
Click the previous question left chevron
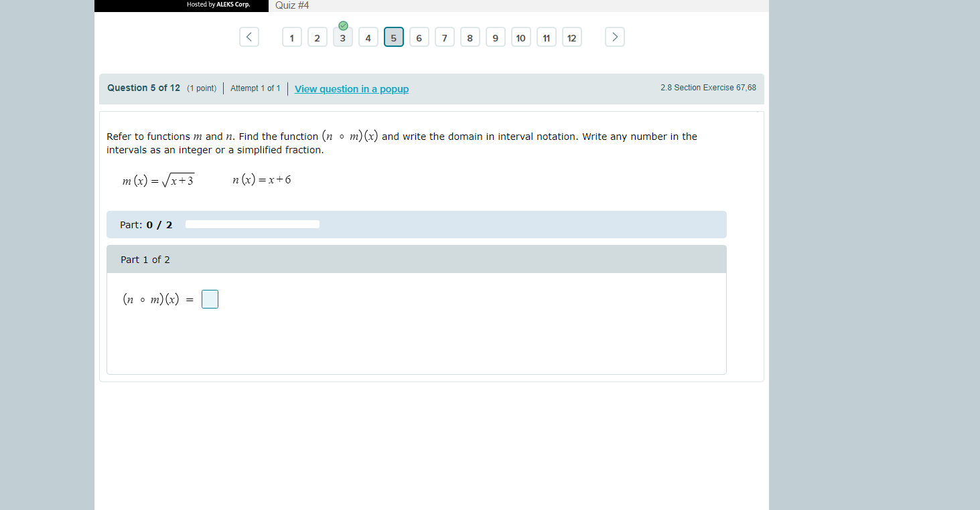click(249, 37)
